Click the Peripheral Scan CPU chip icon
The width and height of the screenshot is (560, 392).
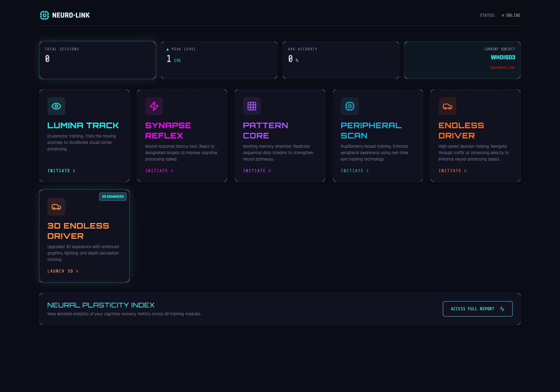point(350,106)
